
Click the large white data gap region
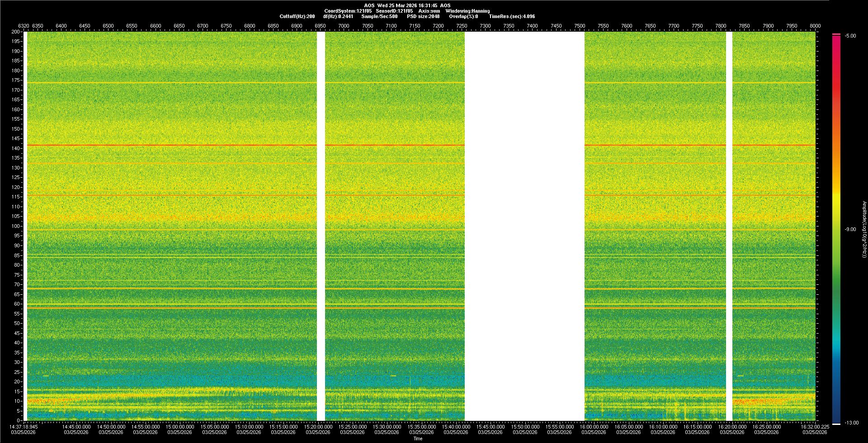pyautogui.click(x=524, y=226)
